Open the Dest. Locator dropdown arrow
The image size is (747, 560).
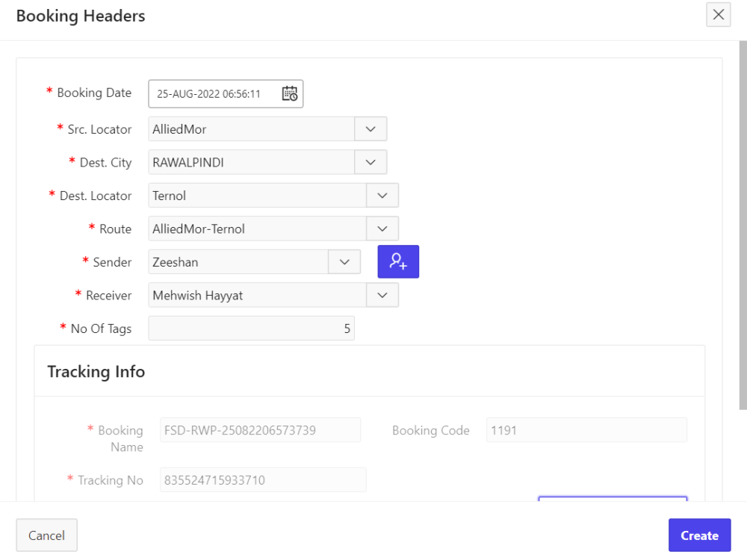tap(382, 196)
